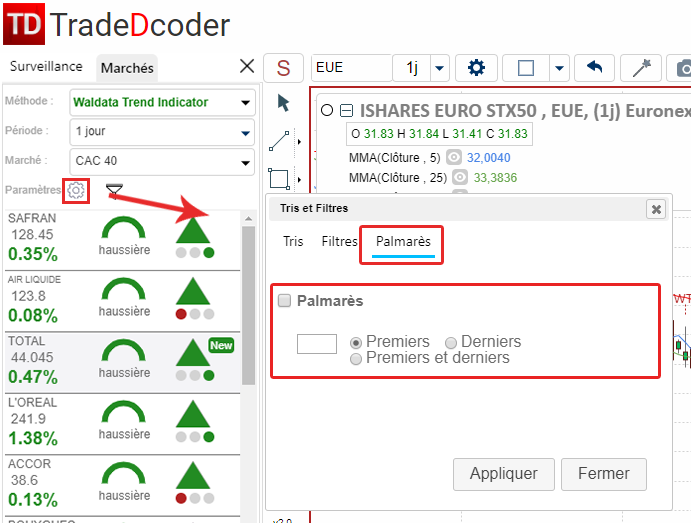Click the stock list scroll up arrow
Screen dimensions: 691x523
click(249, 219)
